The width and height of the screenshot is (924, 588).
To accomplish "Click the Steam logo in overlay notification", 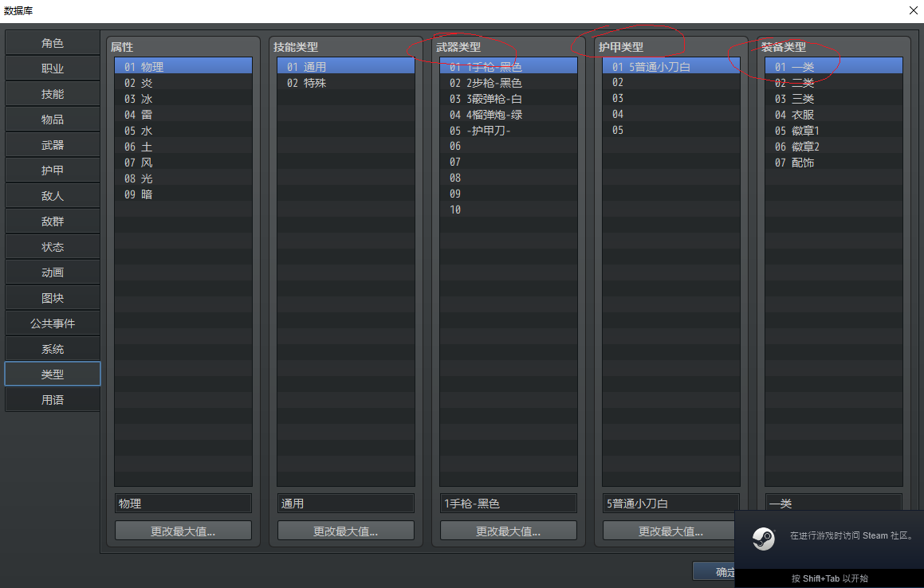I will (x=764, y=539).
